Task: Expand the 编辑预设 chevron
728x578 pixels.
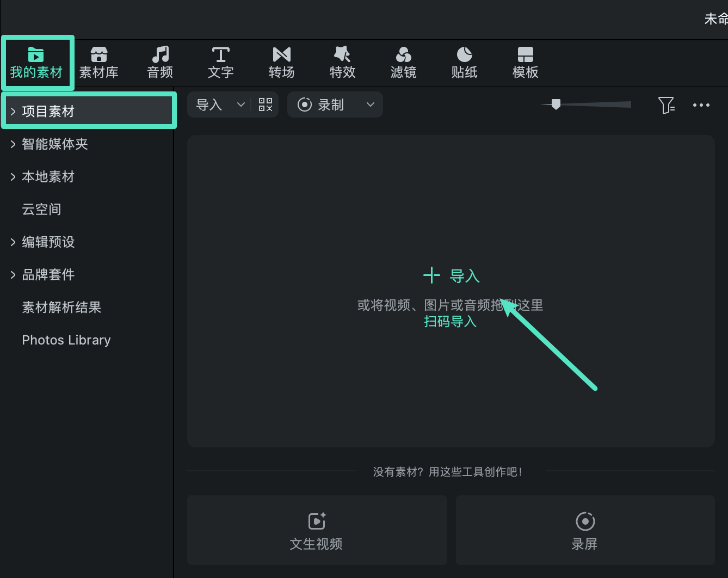Action: pos(13,242)
